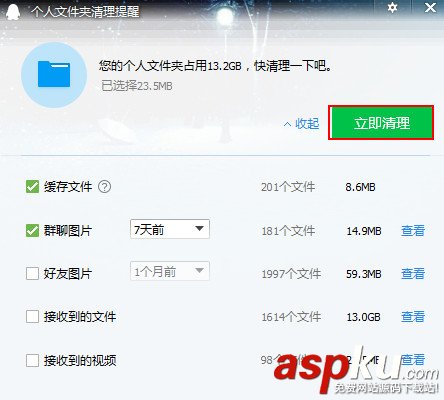Image resolution: width=444 pixels, height=400 pixels.
Task: Check the 接收到的视频 checkbox
Action: click(32, 360)
